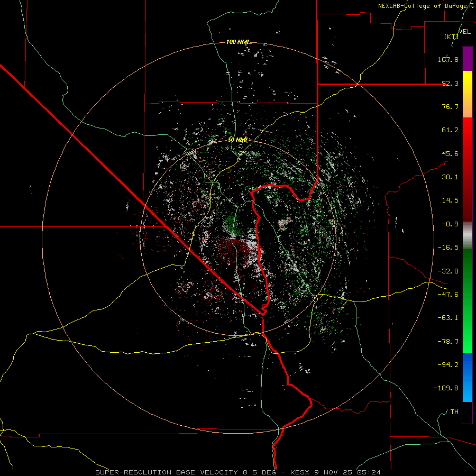Click the -94.2 velocity scale value

click(x=448, y=365)
